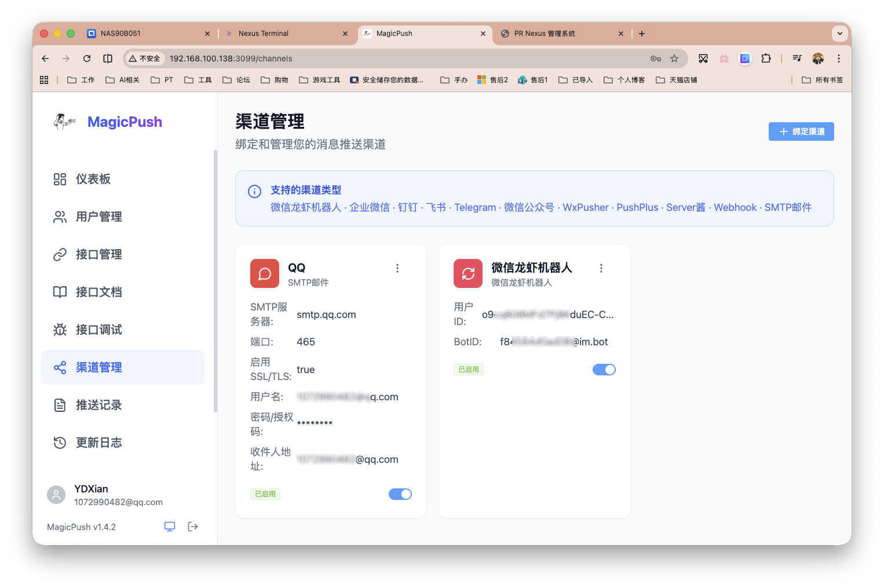Open 推送记录 via the document icon
Image resolution: width=884 pixels, height=588 pixels.
pyautogui.click(x=60, y=405)
